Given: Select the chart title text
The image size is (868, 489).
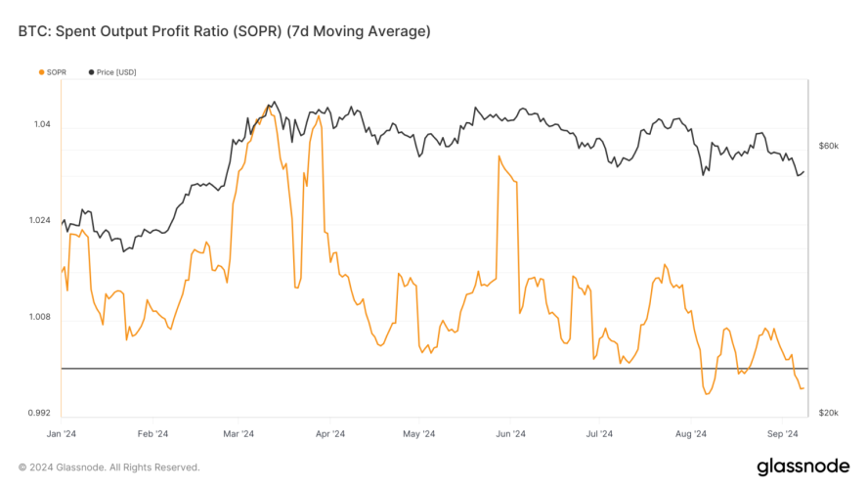Looking at the screenshot, I should (x=224, y=32).
